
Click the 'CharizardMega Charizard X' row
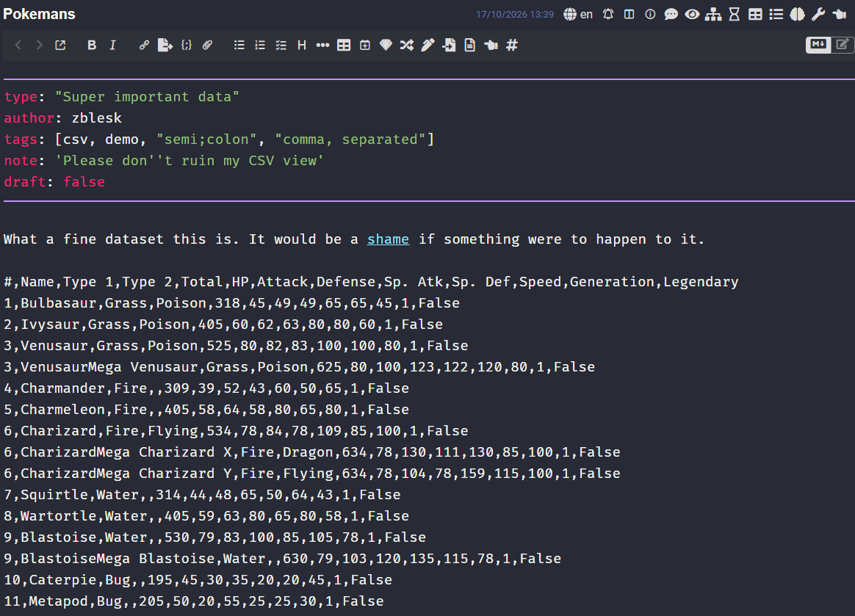tap(312, 452)
